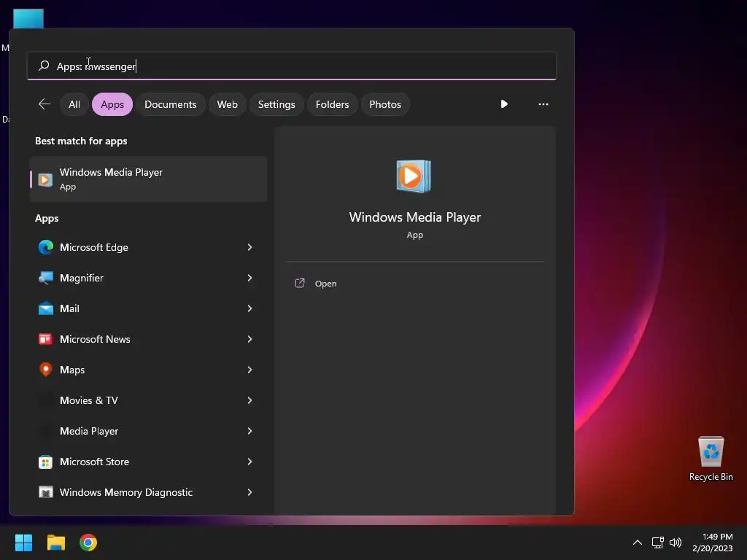Select the Media Player result text

pyautogui.click(x=88, y=431)
